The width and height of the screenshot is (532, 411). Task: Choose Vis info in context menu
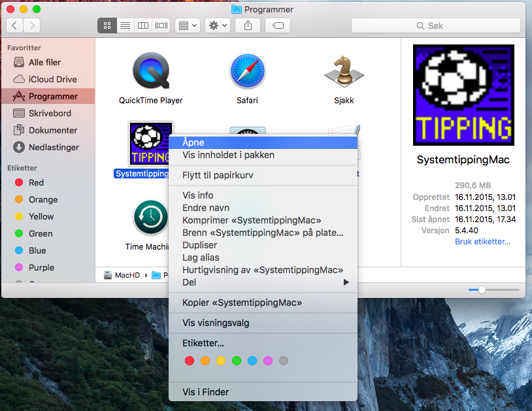tap(263, 195)
